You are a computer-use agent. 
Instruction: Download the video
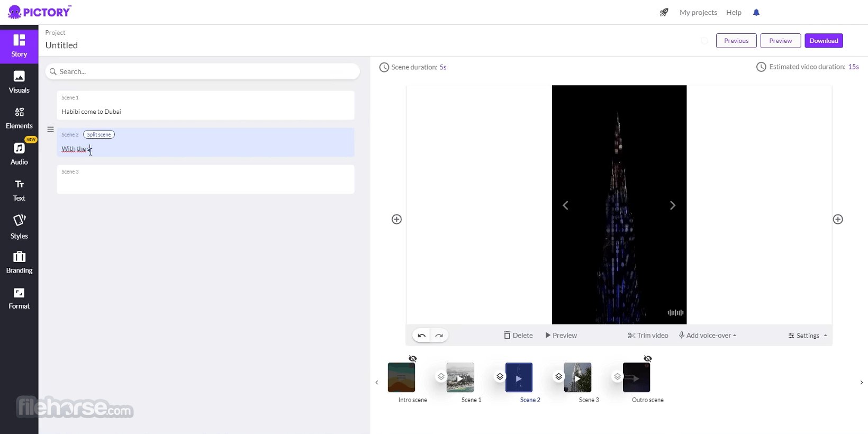click(824, 41)
